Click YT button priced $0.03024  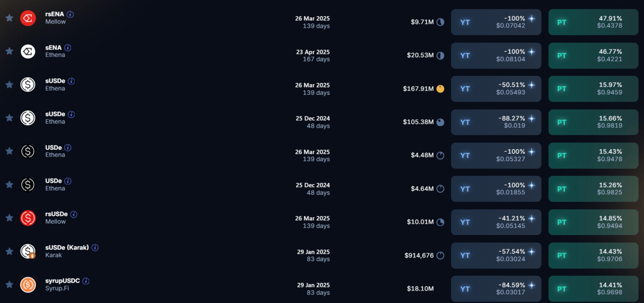click(496, 256)
